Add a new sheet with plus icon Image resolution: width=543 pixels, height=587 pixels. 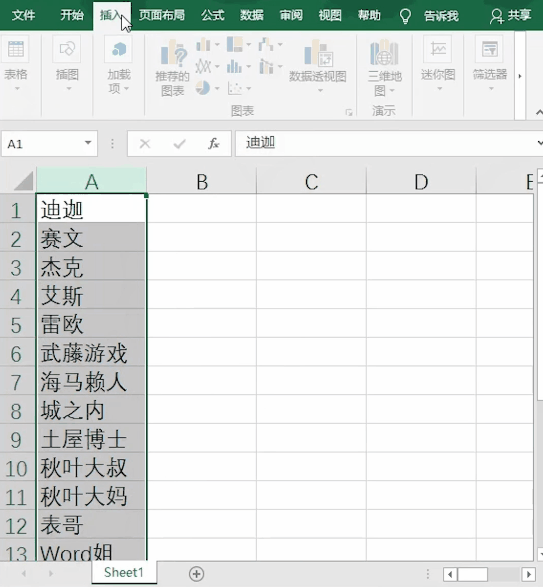pos(197,574)
